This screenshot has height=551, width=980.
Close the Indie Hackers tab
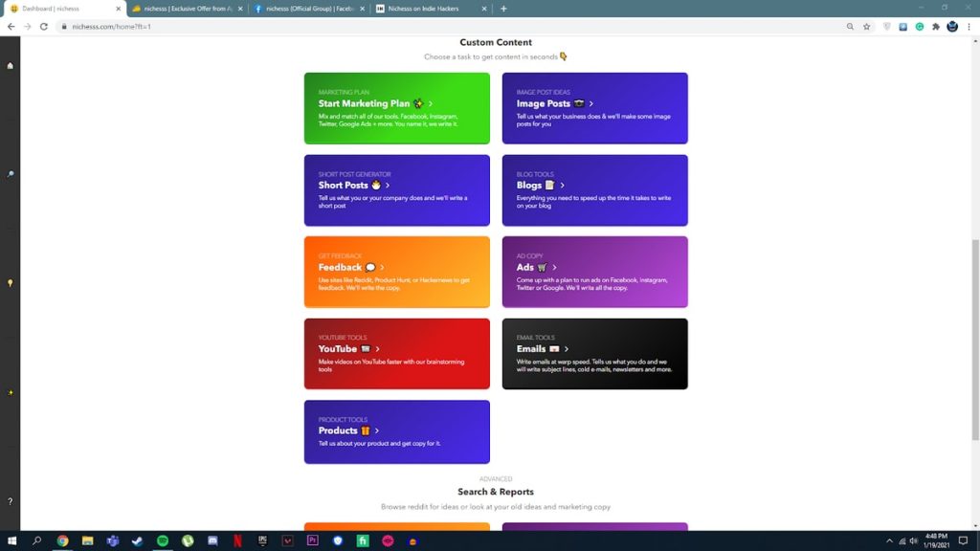click(x=483, y=9)
